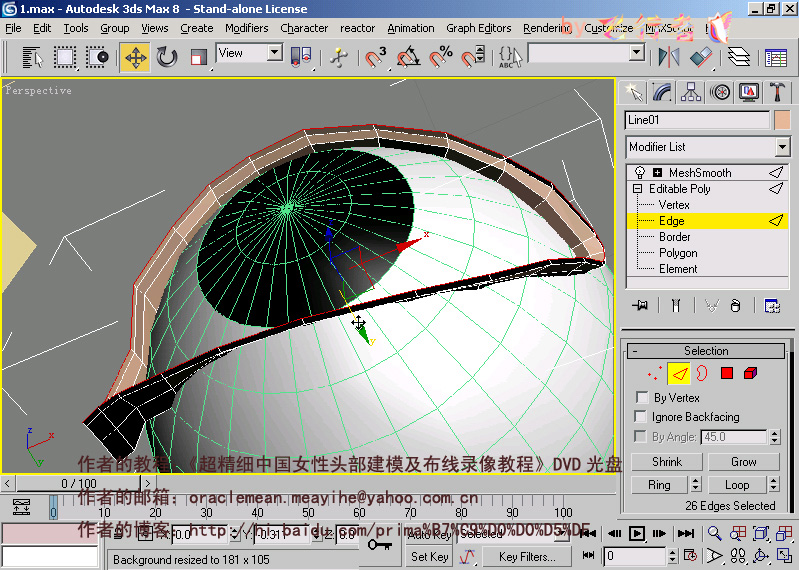Open the Modifiers menu
Image resolution: width=799 pixels, height=570 pixels.
pos(247,28)
